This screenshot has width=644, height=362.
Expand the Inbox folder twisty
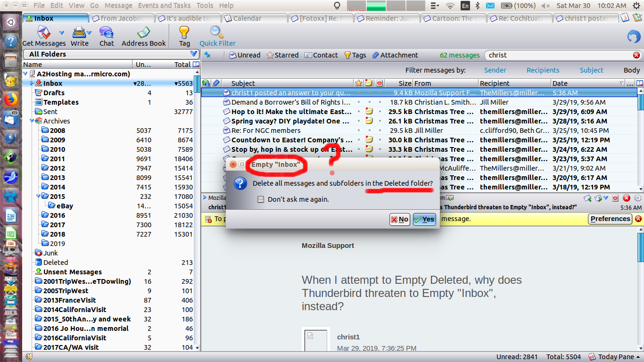pyautogui.click(x=32, y=83)
